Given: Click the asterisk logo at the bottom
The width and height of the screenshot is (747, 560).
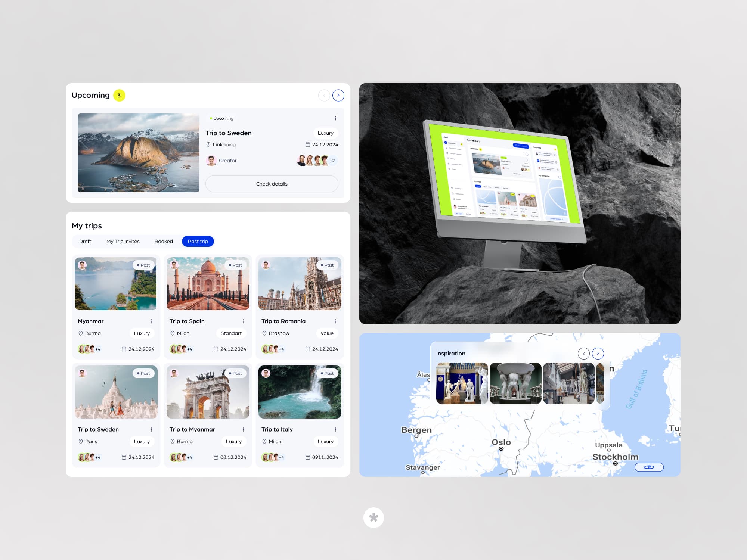Looking at the screenshot, I should pyautogui.click(x=373, y=517).
